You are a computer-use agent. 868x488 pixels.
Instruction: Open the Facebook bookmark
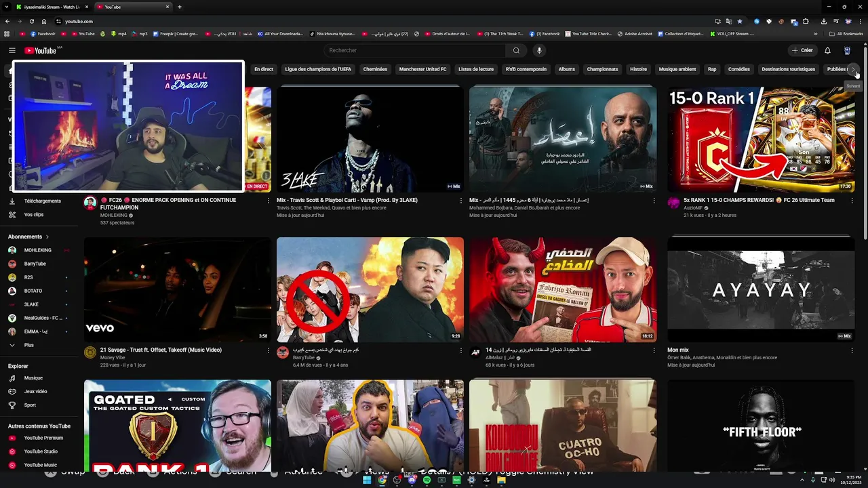(42, 34)
